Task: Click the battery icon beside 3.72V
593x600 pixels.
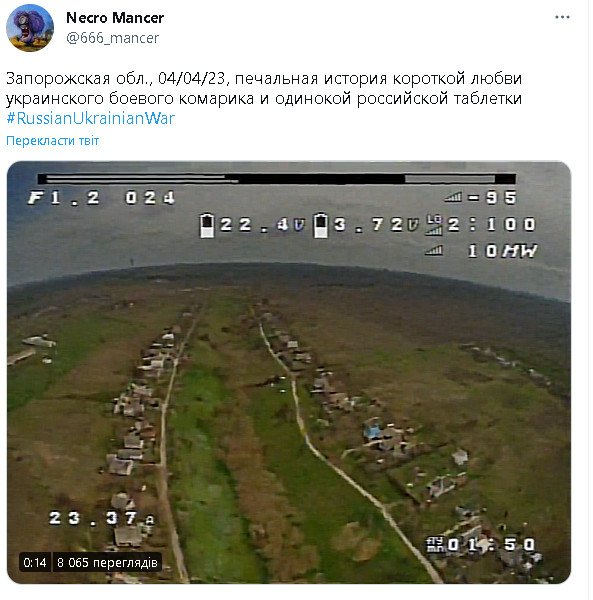Action: pos(321,225)
